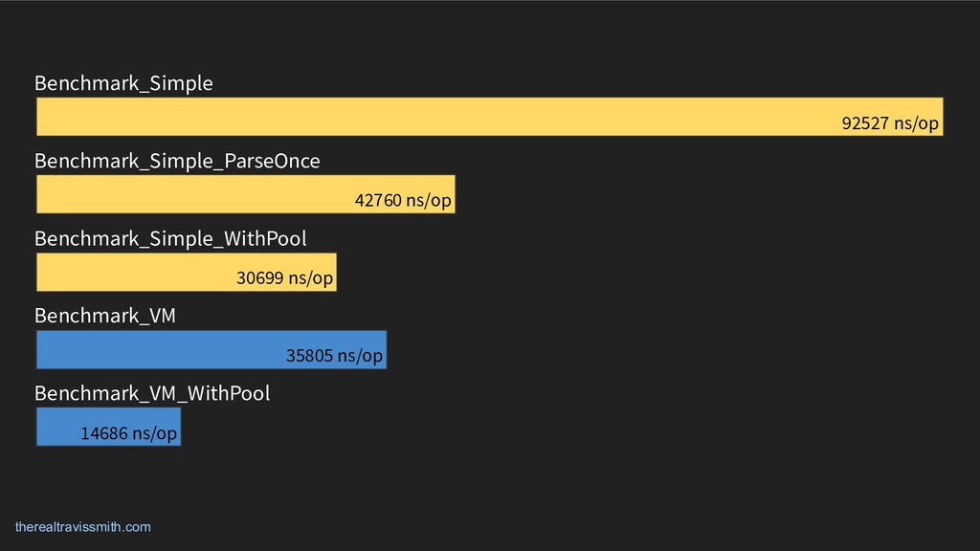The width and height of the screenshot is (980, 551).
Task: Click the 92527 ns/op value
Action: tap(890, 123)
